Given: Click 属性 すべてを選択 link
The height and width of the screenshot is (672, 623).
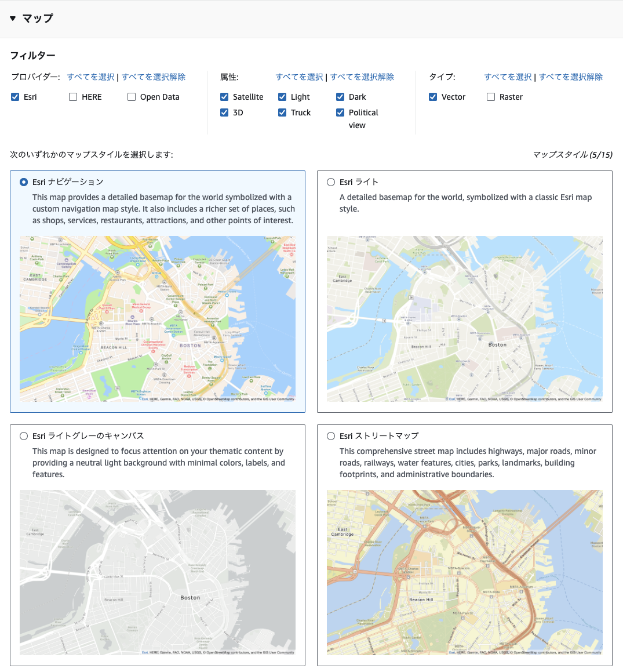Looking at the screenshot, I should click(299, 77).
